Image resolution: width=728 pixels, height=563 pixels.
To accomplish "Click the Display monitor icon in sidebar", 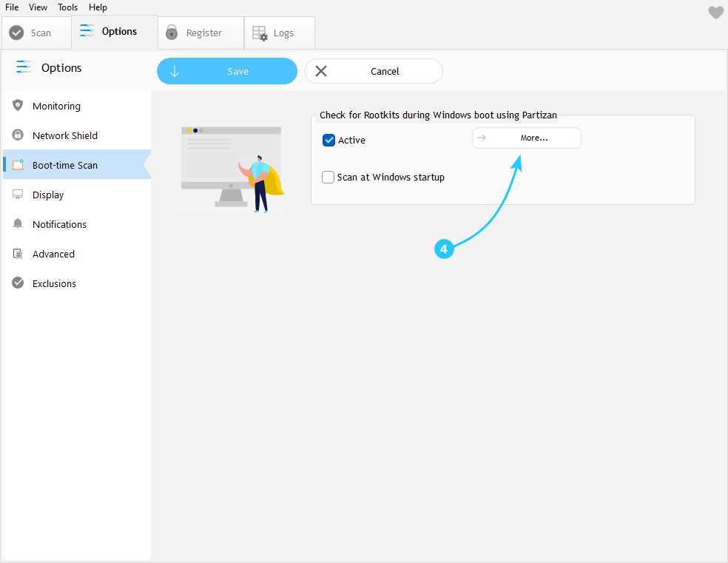I will click(18, 195).
